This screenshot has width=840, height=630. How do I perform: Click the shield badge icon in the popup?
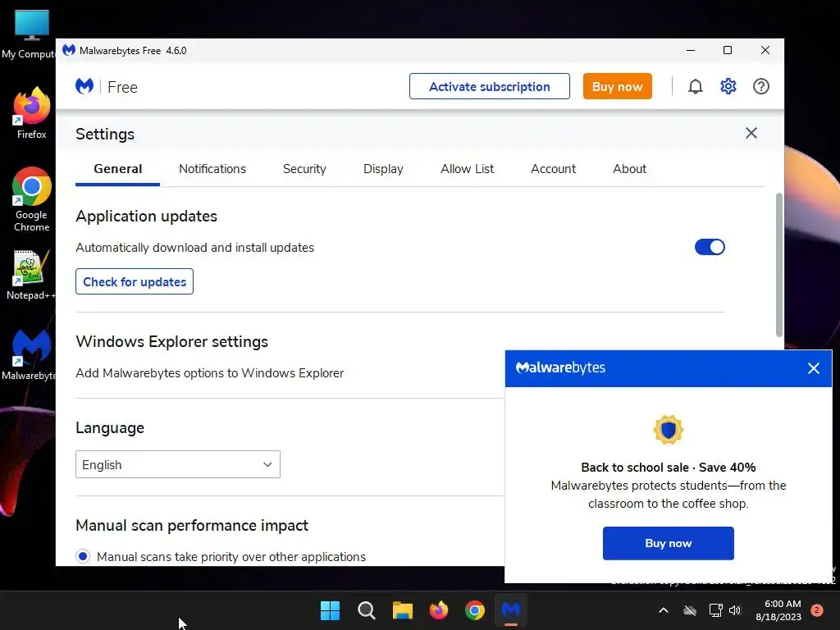668,430
